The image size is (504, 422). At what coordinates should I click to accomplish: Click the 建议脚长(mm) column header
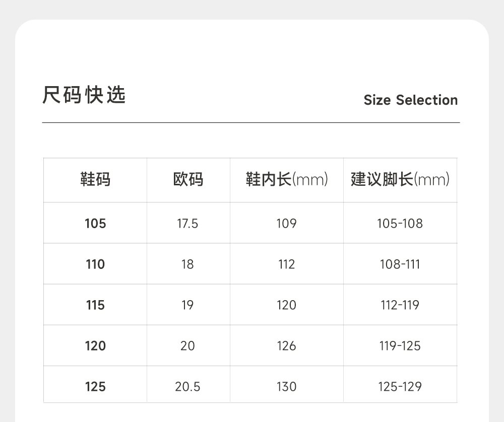pyautogui.click(x=400, y=179)
